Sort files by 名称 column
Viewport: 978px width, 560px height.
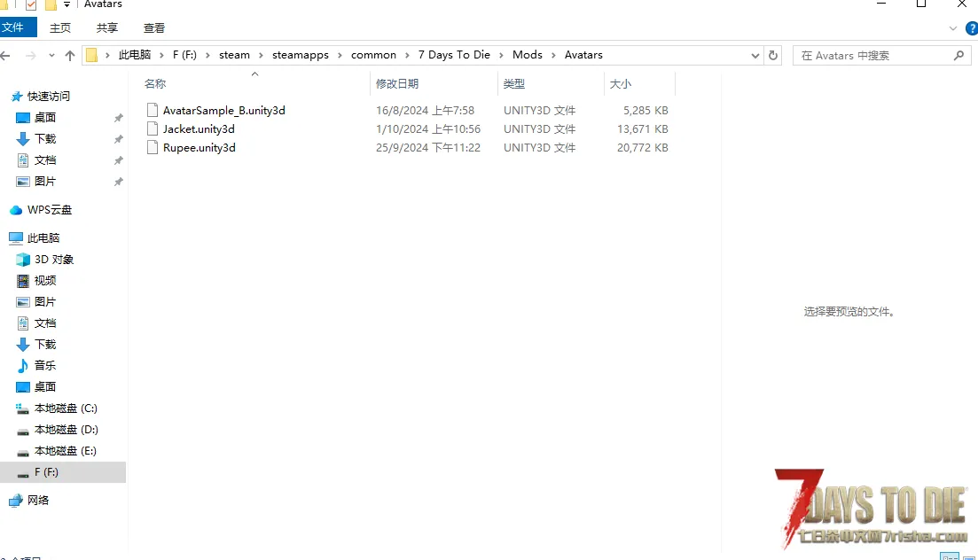click(155, 83)
